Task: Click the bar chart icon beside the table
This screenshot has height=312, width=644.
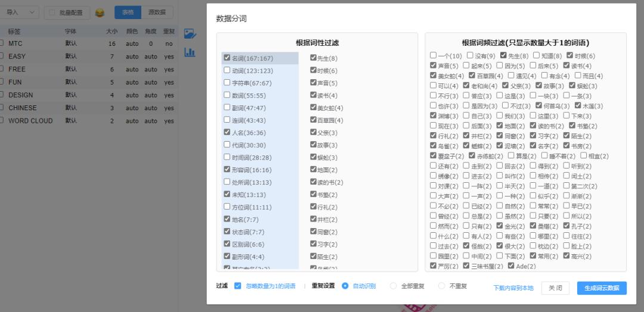Action: coord(190,52)
